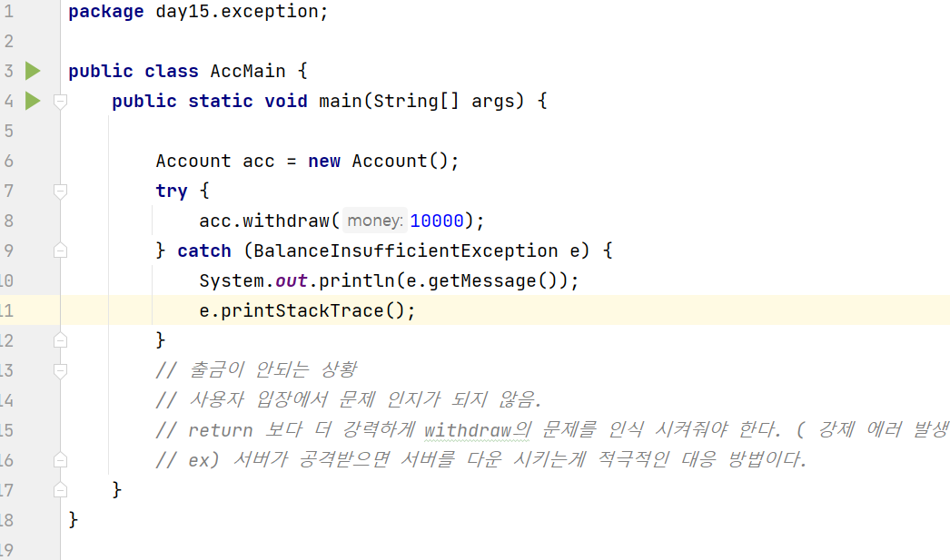Click the 'static' keyword in main declaration

[x=221, y=101]
